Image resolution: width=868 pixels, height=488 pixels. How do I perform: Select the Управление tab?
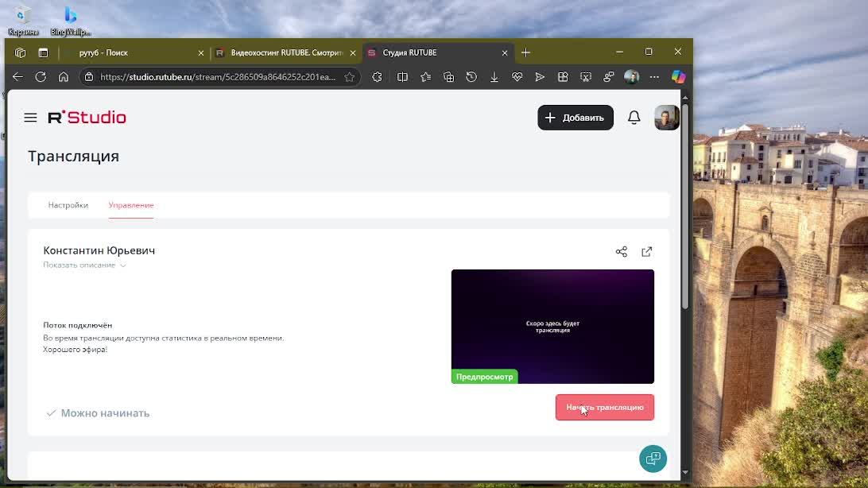click(131, 205)
